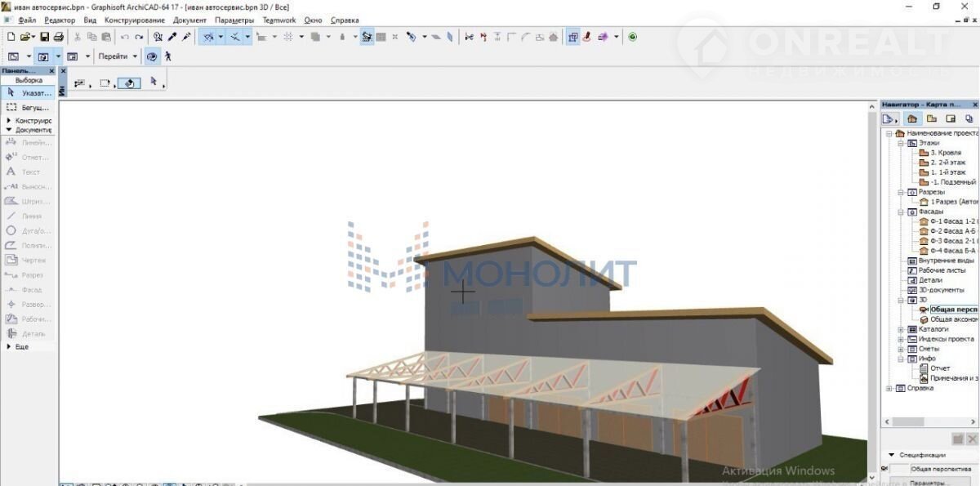Click the green circle icon in toolbar
980x486 pixels.
633,37
